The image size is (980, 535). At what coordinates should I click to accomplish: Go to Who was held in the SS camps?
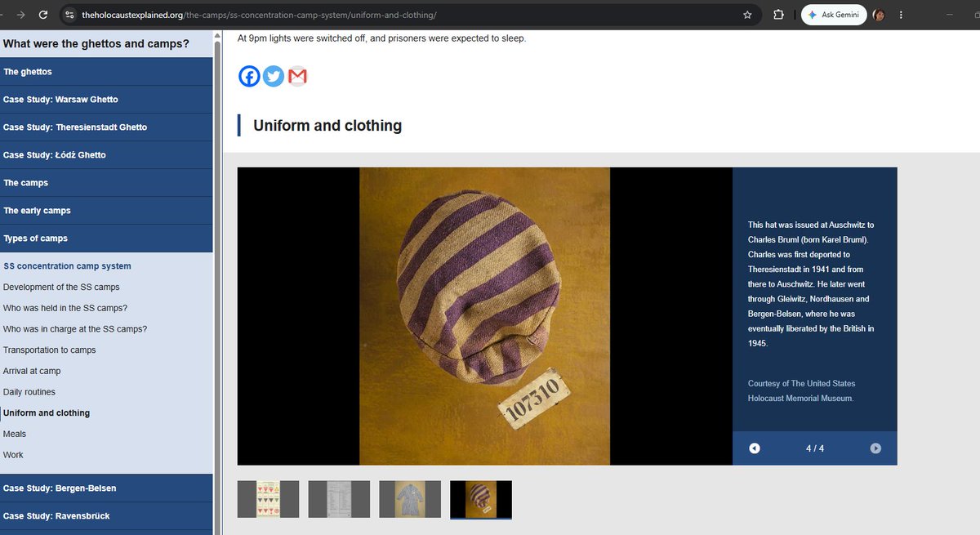65,308
